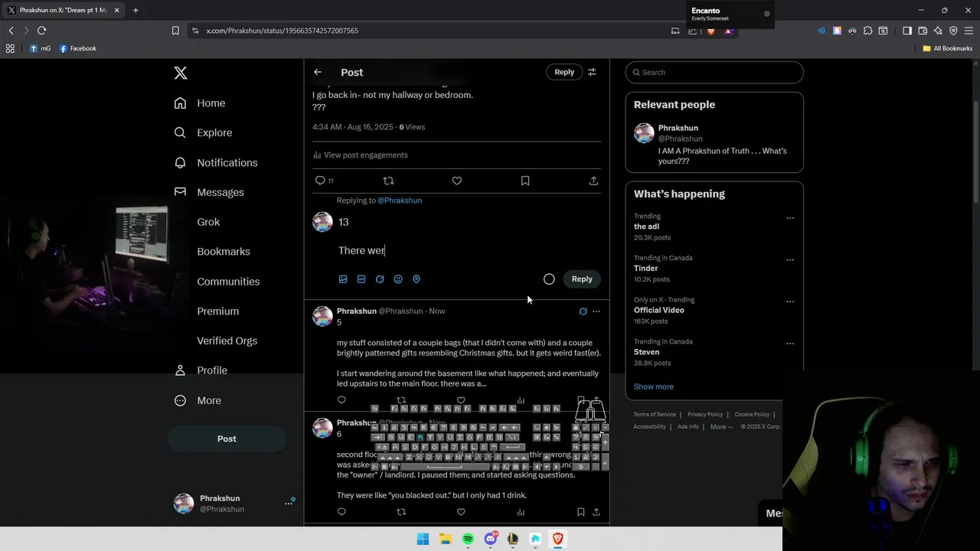
Task: Open the Brave Wallet icon
Action: tap(923, 31)
